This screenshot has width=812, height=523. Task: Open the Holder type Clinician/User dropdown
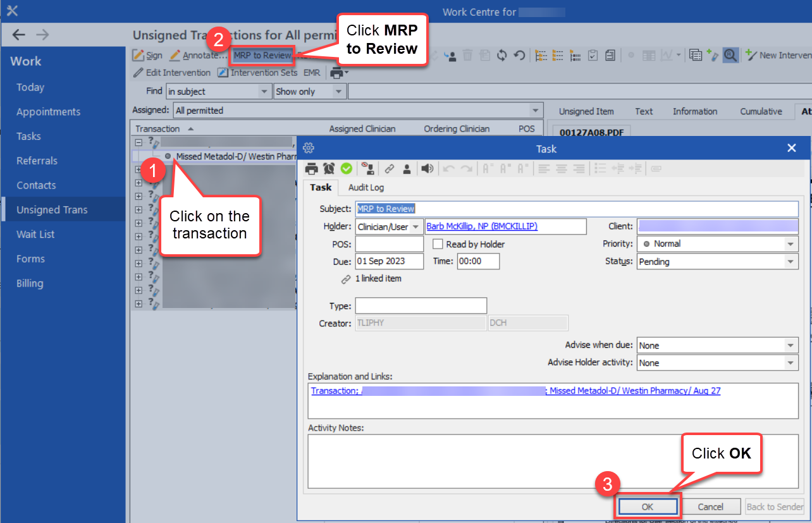[x=415, y=226]
